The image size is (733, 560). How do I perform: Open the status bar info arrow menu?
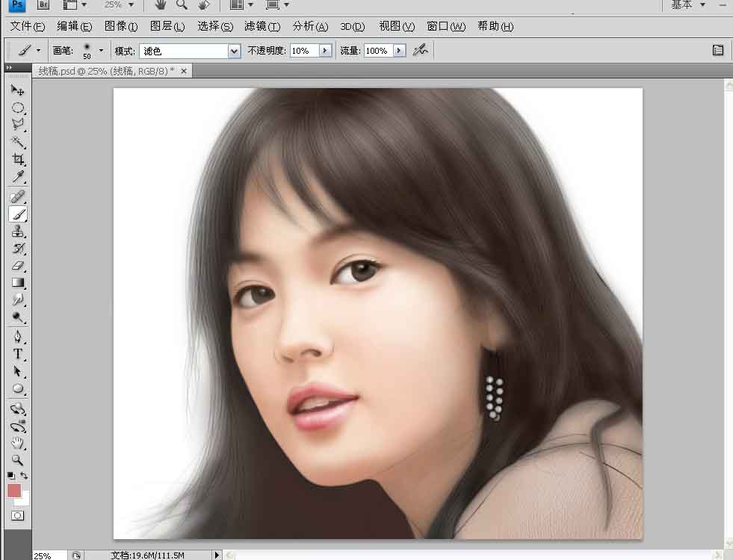point(217,555)
